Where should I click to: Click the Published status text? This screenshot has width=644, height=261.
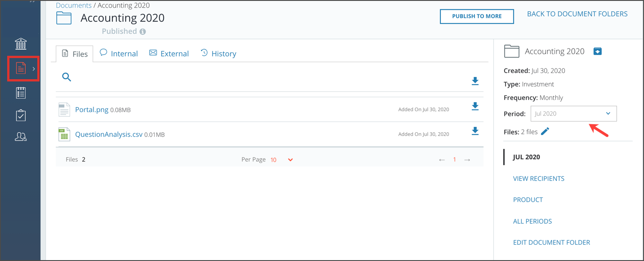tap(120, 31)
